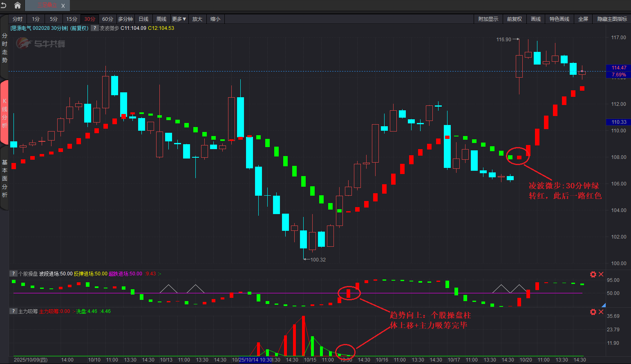631x364 pixels.
Task: Switch to 日线 daily chart
Action: click(x=143, y=19)
